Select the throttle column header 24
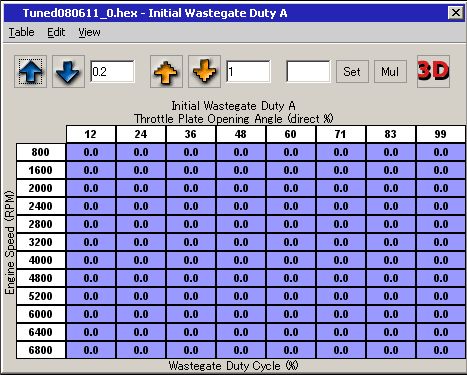Viewport: 467px width, 375px height. click(141, 134)
